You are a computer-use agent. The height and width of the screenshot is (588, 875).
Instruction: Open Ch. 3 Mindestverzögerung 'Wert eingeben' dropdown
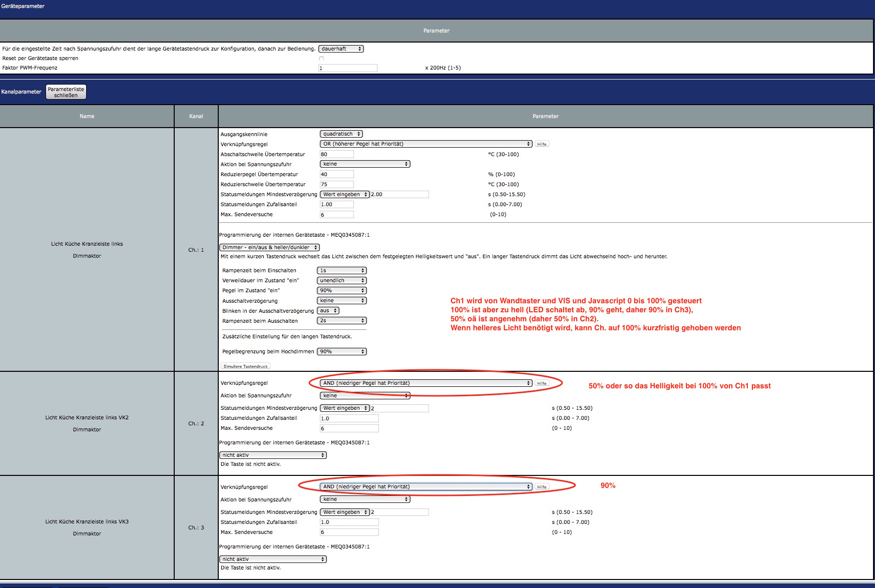pyautogui.click(x=345, y=512)
